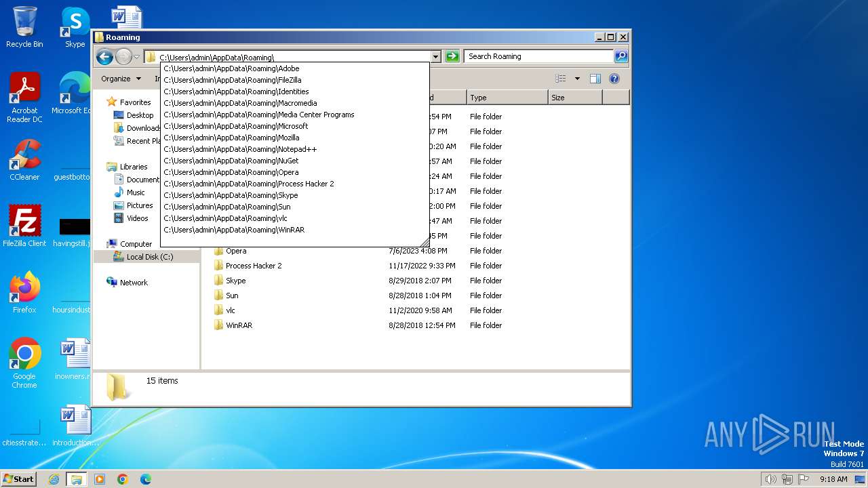Open Firefox desktop icon
868x488 pixels.
24,293
